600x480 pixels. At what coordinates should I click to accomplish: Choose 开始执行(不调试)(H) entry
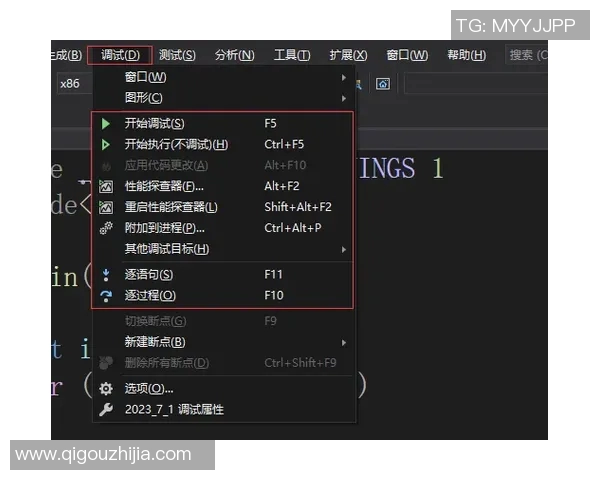point(223,145)
